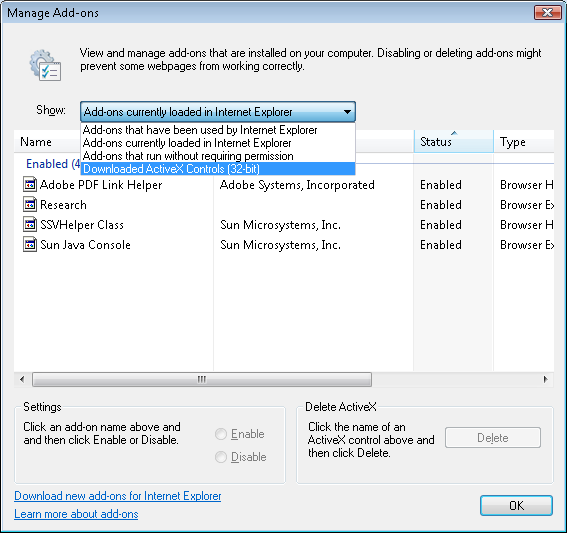Click the Sun Java Console icon

tap(30, 245)
